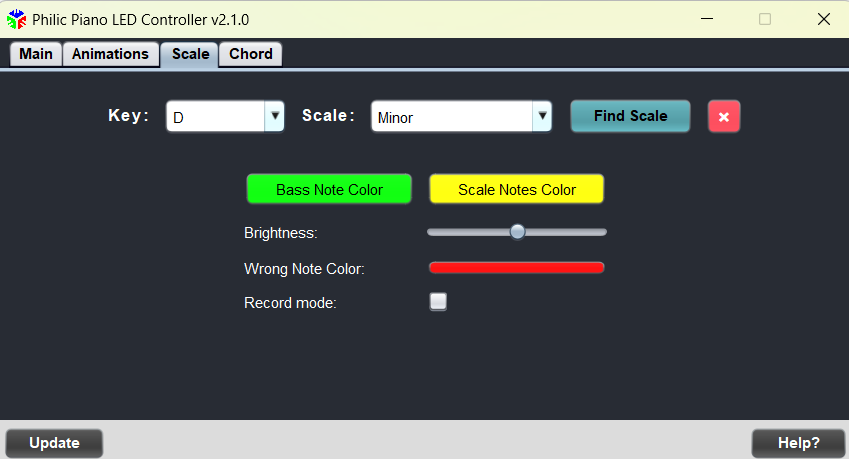Viewport: 849px width, 459px height.
Task: Switch to the Chord tab
Action: [251, 54]
